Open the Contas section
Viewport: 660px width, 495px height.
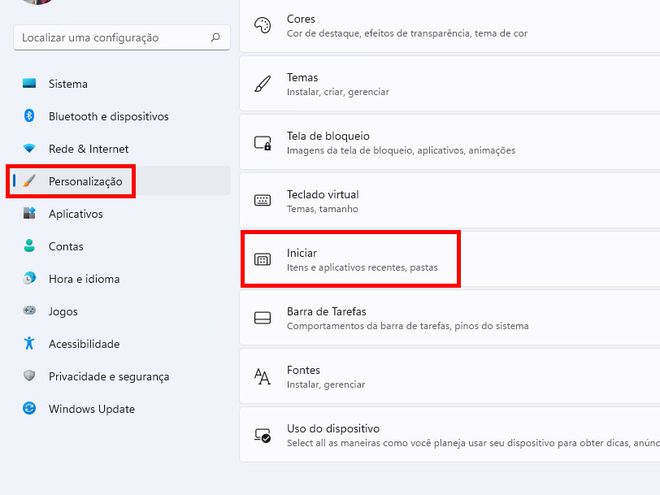[122, 246]
